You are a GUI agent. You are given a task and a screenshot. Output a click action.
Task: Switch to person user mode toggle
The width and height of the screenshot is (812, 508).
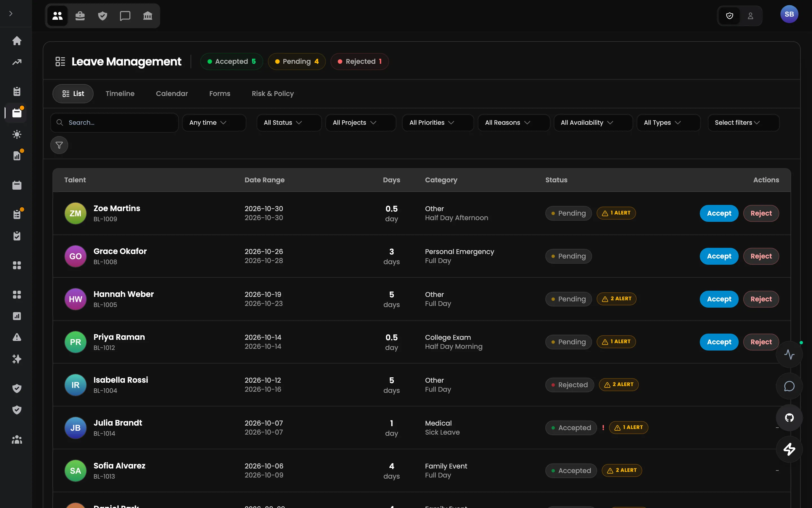click(x=751, y=16)
